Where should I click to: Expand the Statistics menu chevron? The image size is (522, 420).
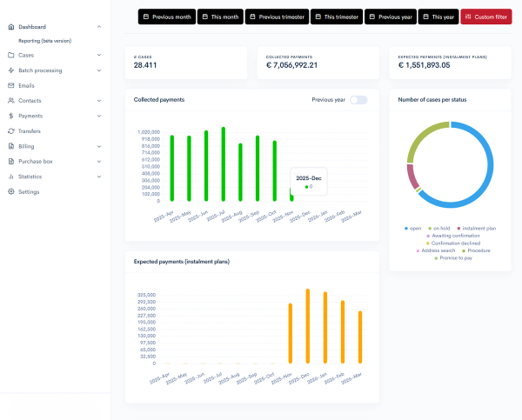pos(99,177)
